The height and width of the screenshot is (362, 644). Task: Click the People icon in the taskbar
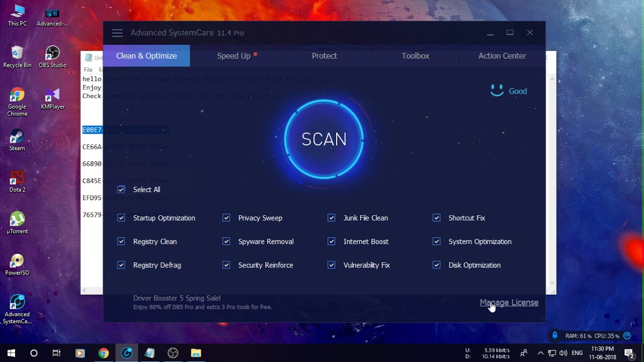coord(524,353)
